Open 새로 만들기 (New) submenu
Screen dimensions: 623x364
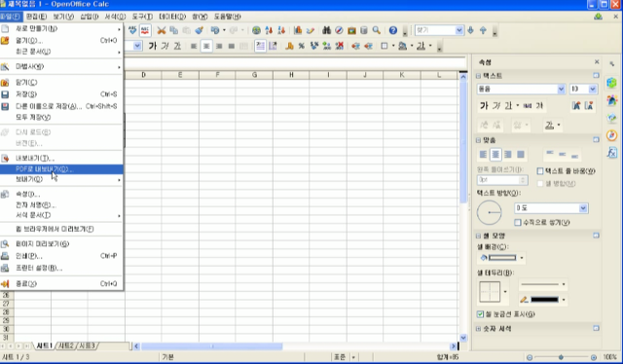[x=61, y=28]
